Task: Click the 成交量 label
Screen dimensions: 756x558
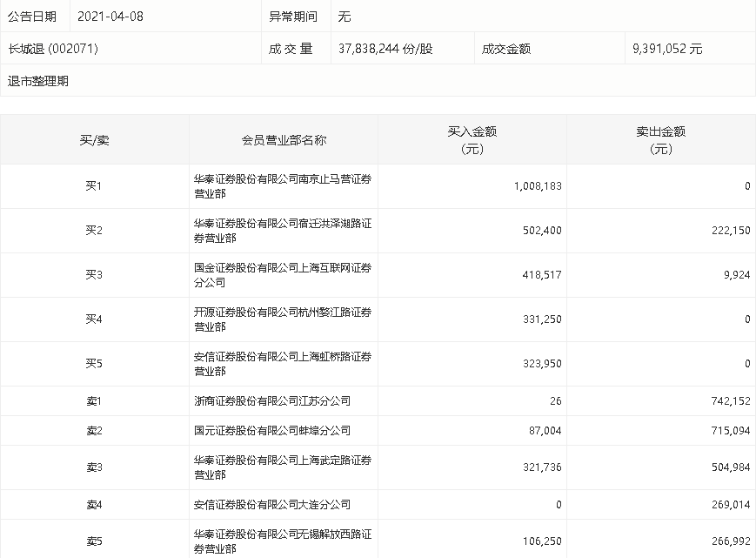Action: click(x=291, y=48)
